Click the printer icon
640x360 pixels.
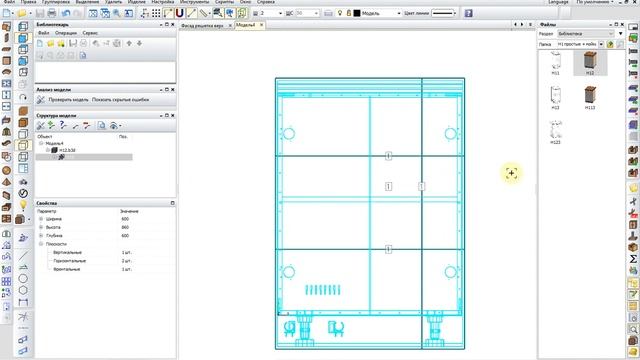52,13
